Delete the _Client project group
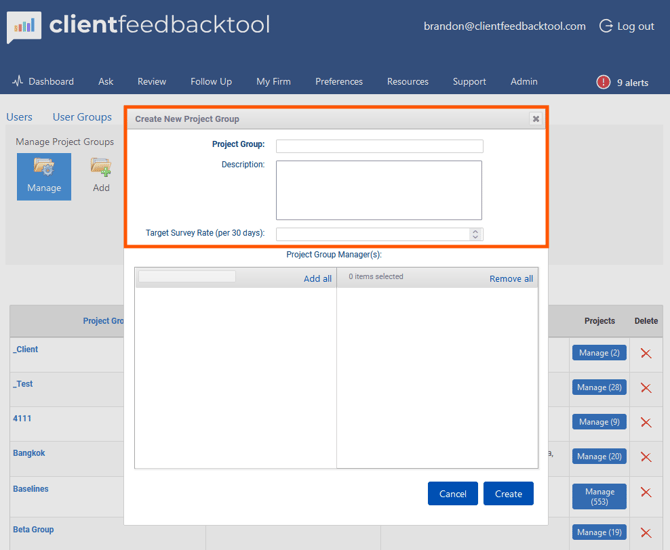The width and height of the screenshot is (670, 550). [x=646, y=353]
